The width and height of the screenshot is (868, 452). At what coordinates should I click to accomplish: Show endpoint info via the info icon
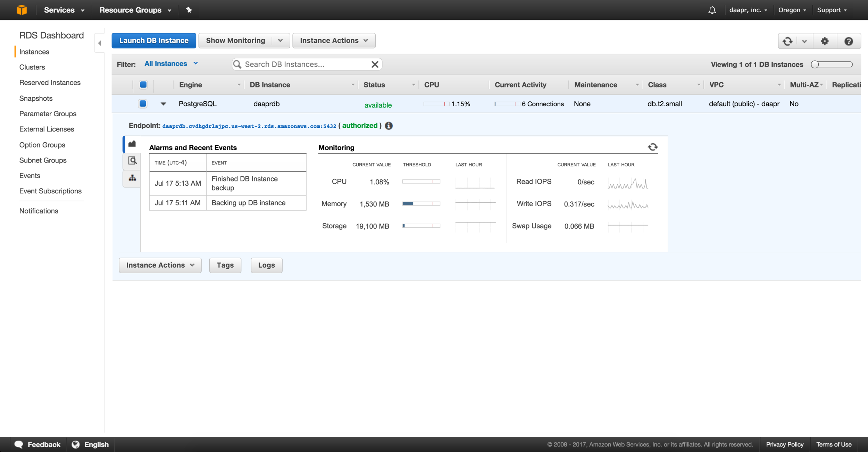pyautogui.click(x=389, y=126)
